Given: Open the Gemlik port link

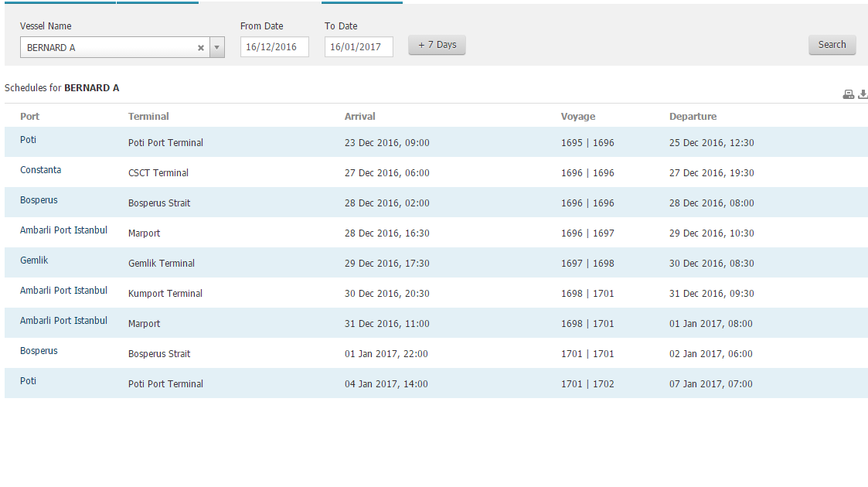Looking at the screenshot, I should click(x=34, y=260).
